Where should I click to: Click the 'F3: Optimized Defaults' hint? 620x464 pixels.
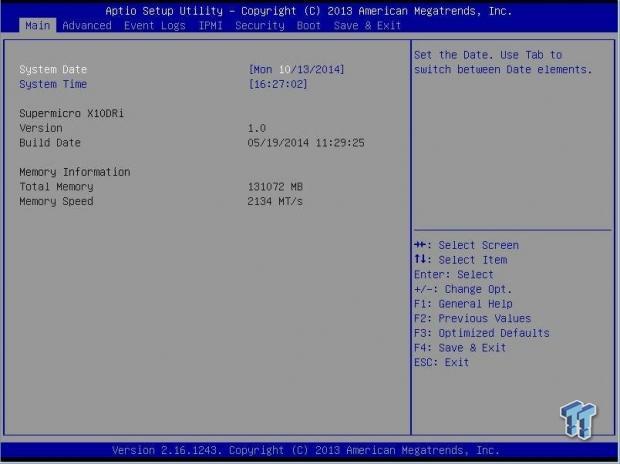(482, 333)
